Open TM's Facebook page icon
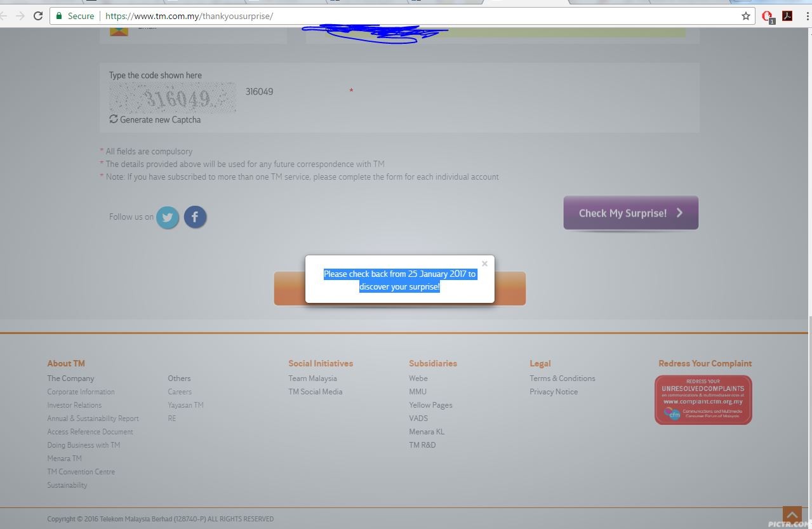812x529 pixels. point(195,217)
